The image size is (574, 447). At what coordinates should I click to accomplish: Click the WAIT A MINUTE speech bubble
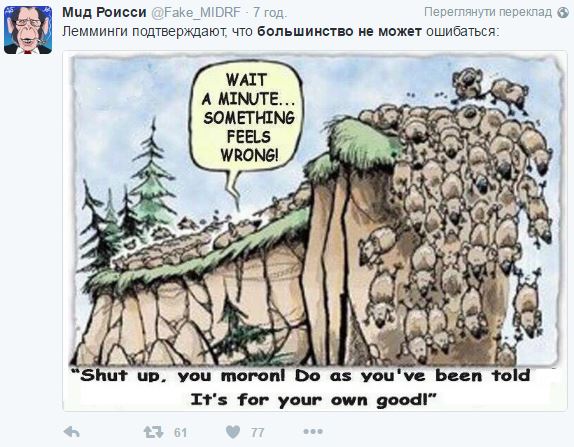(x=246, y=117)
